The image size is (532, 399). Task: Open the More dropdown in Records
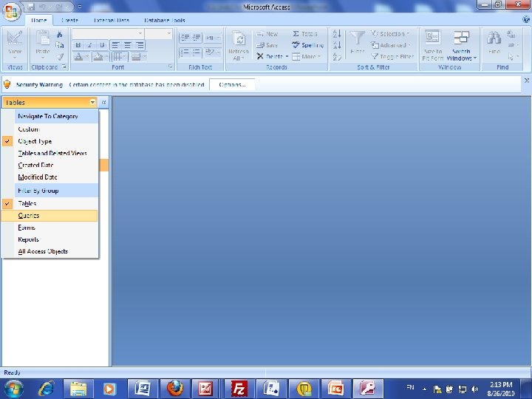307,56
